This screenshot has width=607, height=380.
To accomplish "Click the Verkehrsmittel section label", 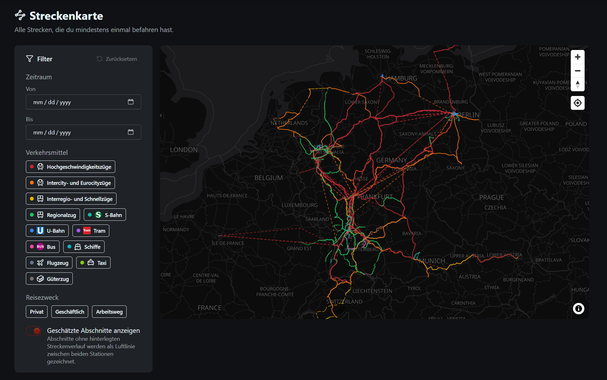I will (x=46, y=152).
